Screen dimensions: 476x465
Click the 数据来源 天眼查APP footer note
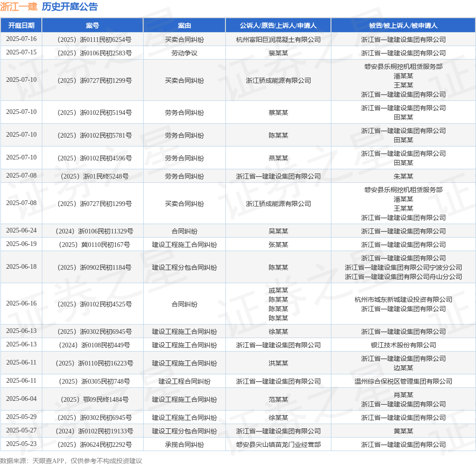[71, 461]
